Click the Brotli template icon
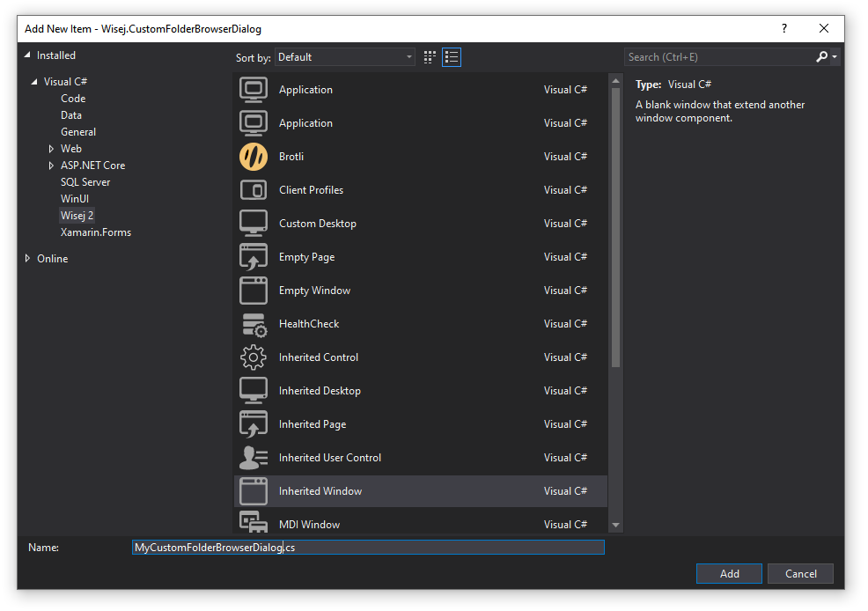Viewport: 868px width, 611px height. coord(254,157)
